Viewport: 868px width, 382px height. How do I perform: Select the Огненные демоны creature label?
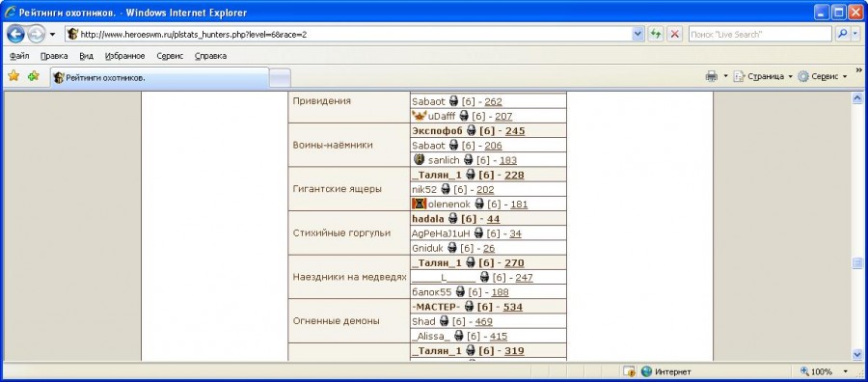[336, 321]
